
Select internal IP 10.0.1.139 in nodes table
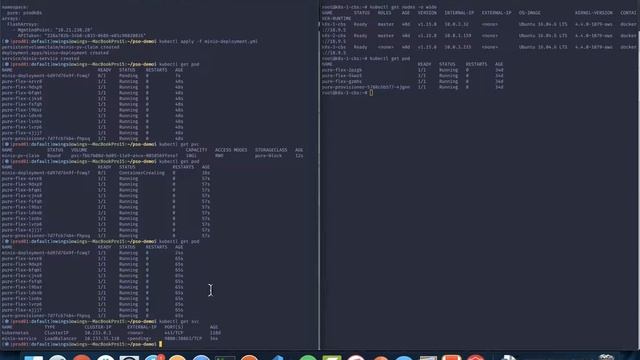[x=458, y=36]
